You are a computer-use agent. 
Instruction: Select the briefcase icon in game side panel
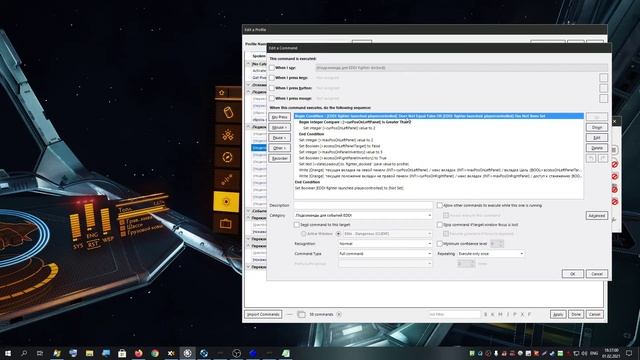pyautogui.click(x=226, y=224)
